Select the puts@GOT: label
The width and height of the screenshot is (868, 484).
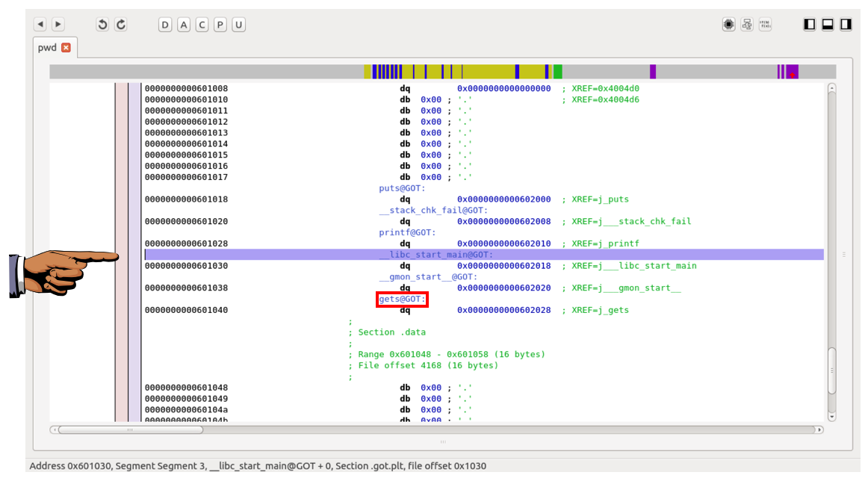402,188
